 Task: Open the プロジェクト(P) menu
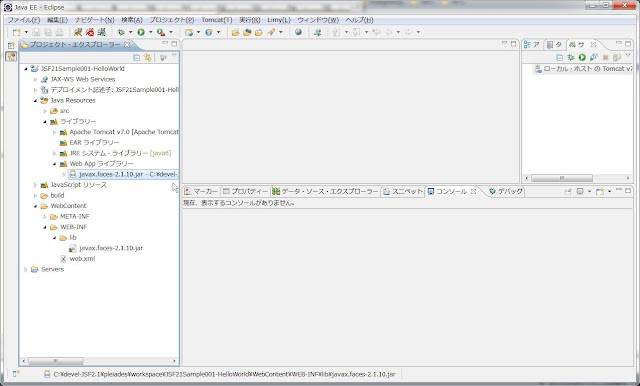coord(171,20)
